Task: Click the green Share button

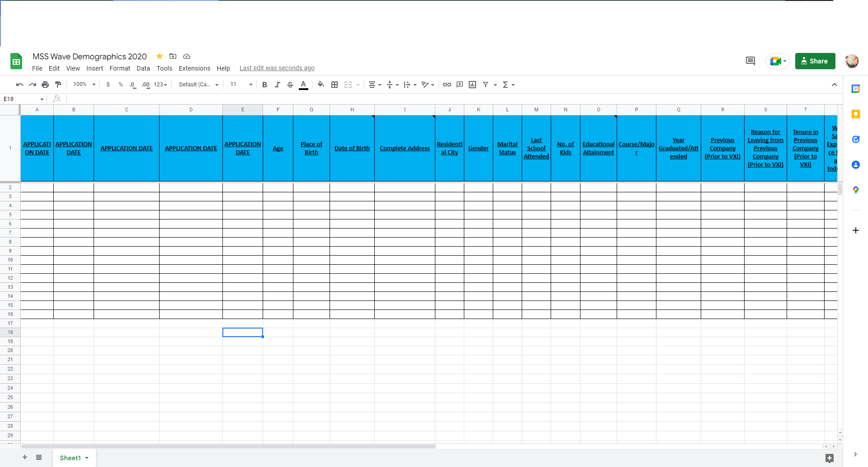Action: point(815,61)
